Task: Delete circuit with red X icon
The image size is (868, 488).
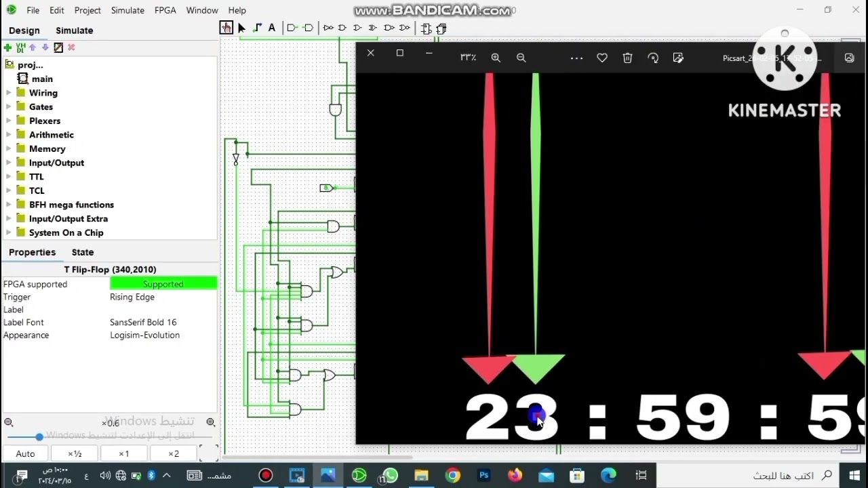Action: (x=71, y=47)
